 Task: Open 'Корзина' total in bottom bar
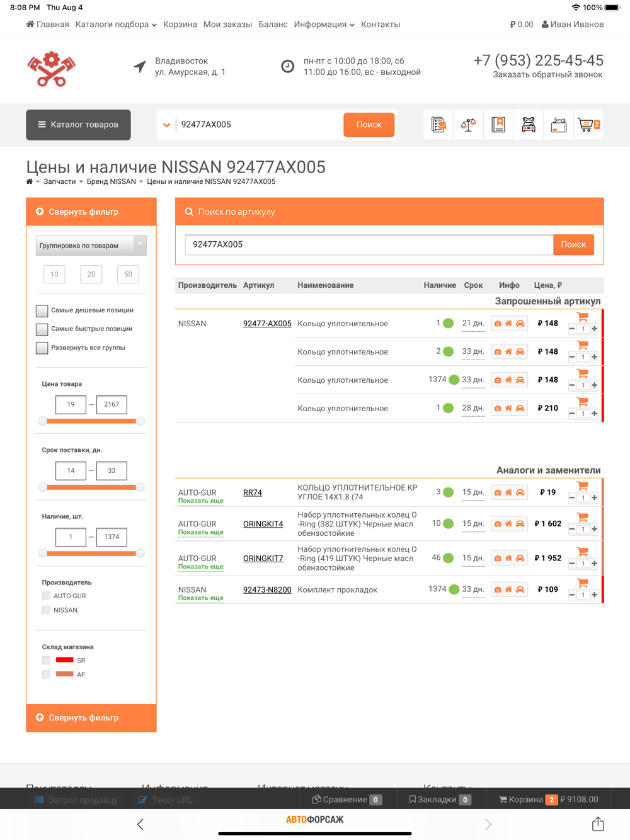[x=548, y=800]
